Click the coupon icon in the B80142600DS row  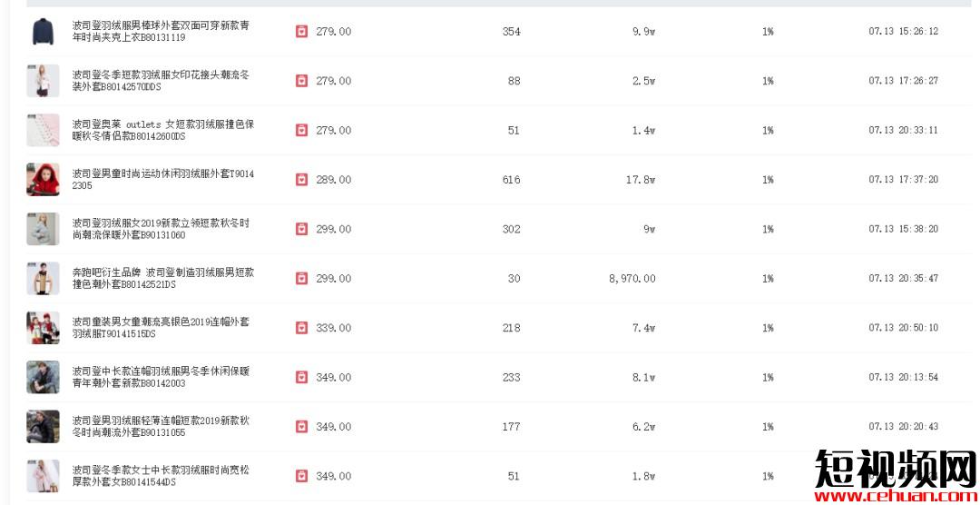coord(301,131)
